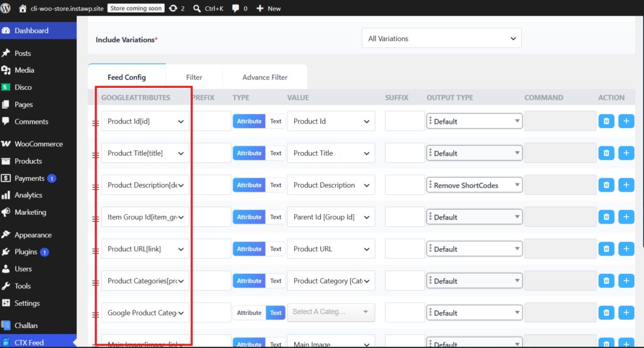The image size is (644, 348).
Task: Delete the Product Id attribute row
Action: [606, 121]
